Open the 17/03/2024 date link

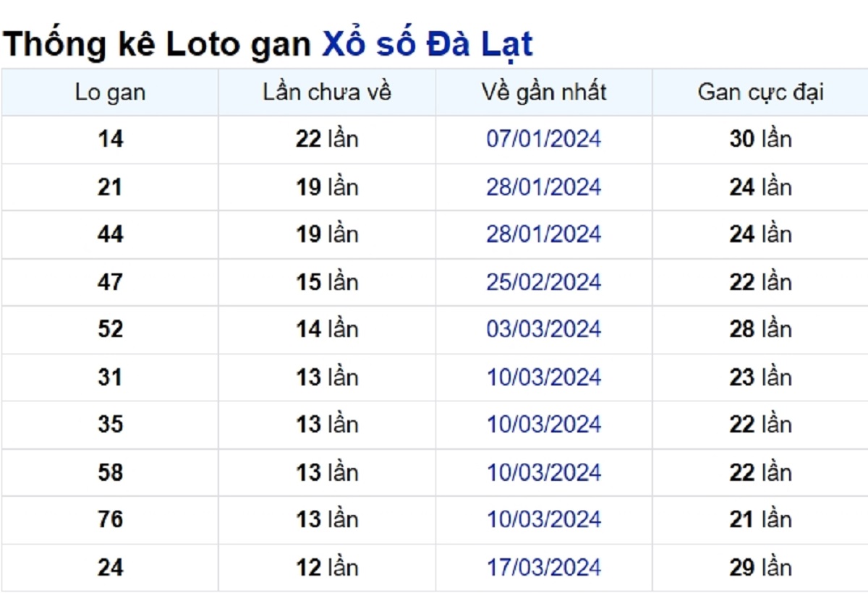544,568
